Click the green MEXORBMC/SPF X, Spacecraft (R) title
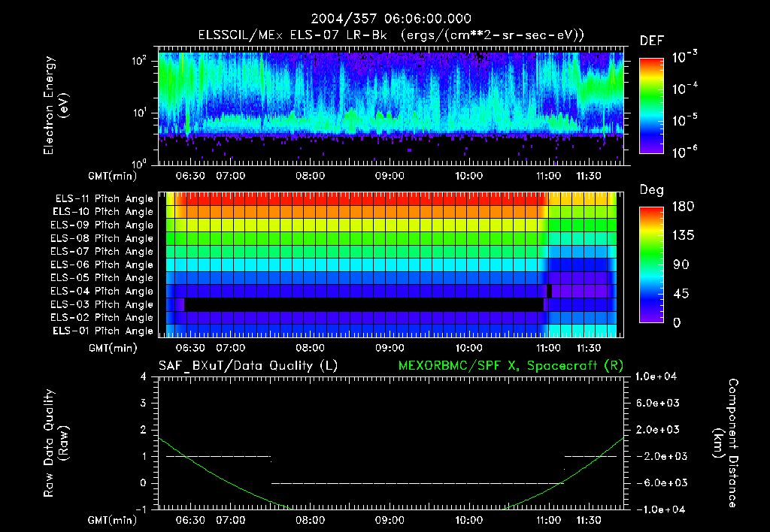 tap(511, 366)
